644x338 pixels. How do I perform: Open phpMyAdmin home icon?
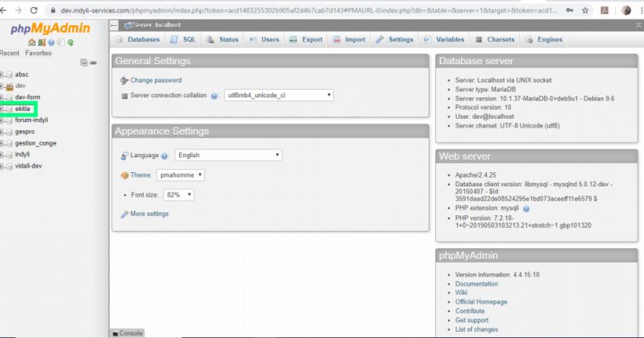(31, 42)
